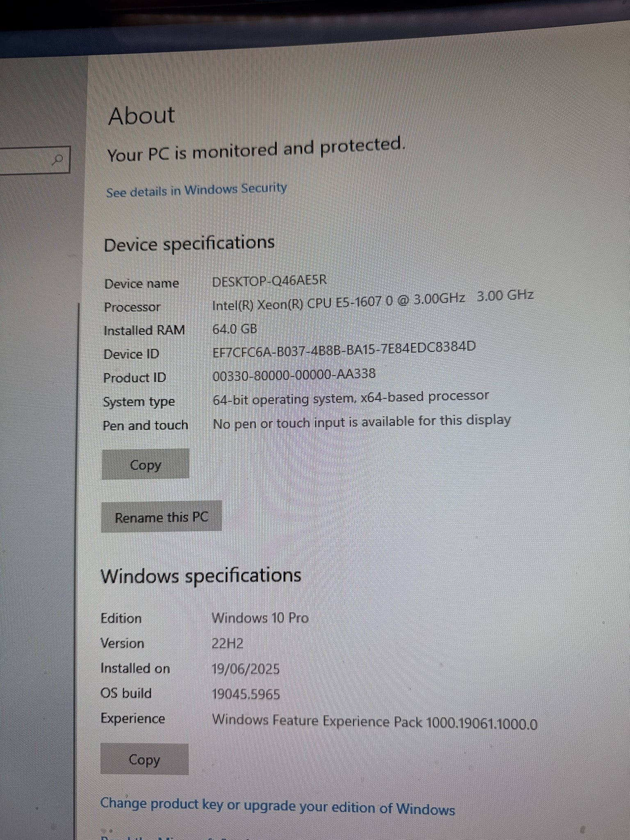Click the device name DESKTOP-Q46AE5R
The image size is (630, 840).
coord(269,281)
